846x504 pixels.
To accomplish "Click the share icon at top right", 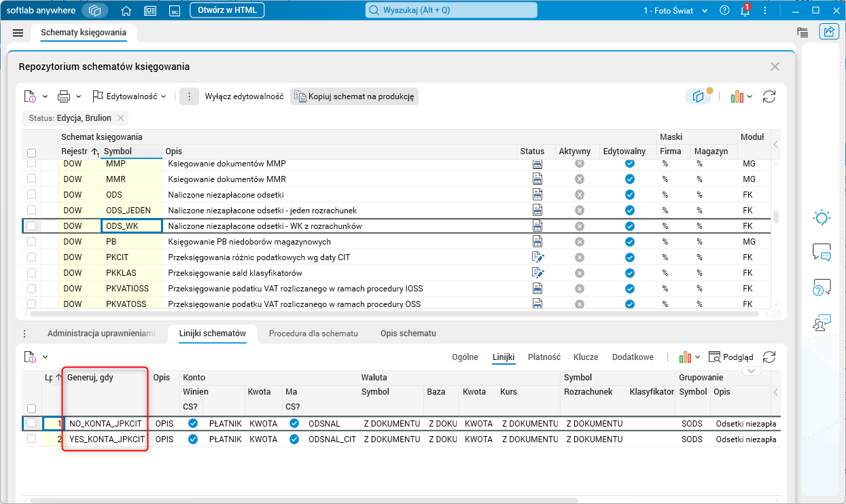I will [x=829, y=32].
